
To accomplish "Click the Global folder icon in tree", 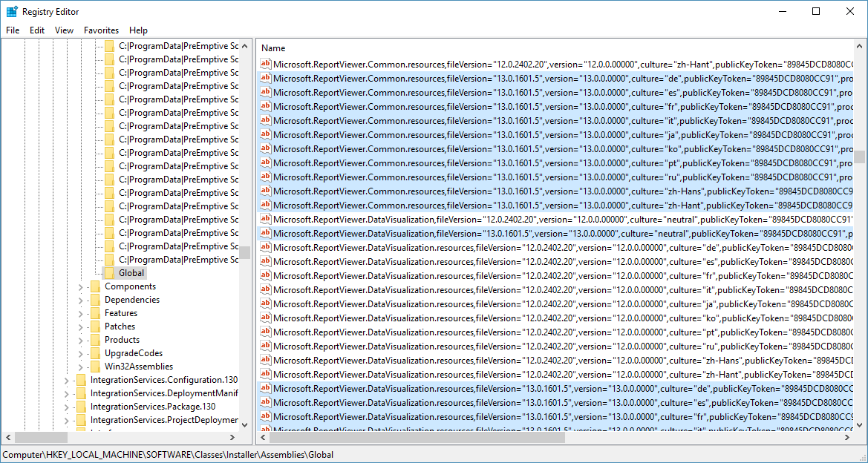I will tap(110, 273).
